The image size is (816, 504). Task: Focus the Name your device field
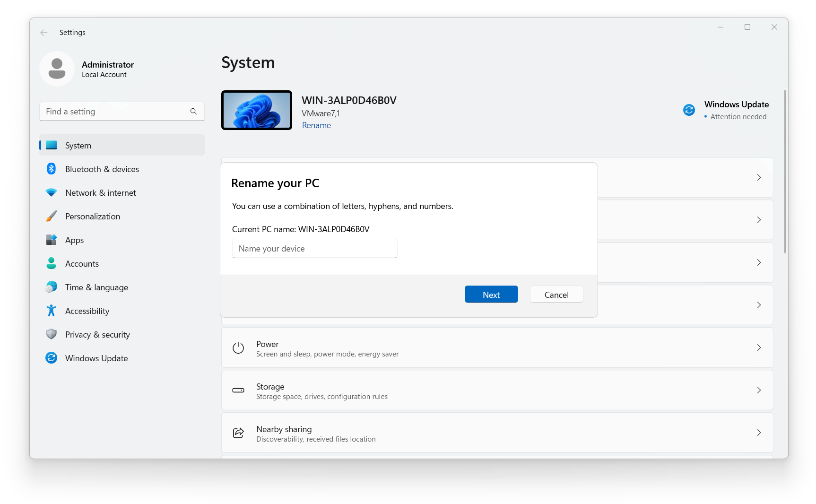314,249
